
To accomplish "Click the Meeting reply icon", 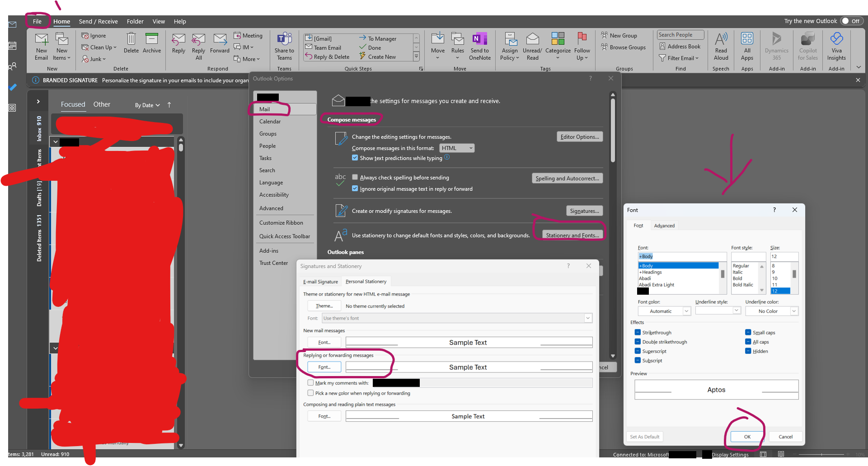I will (x=237, y=35).
